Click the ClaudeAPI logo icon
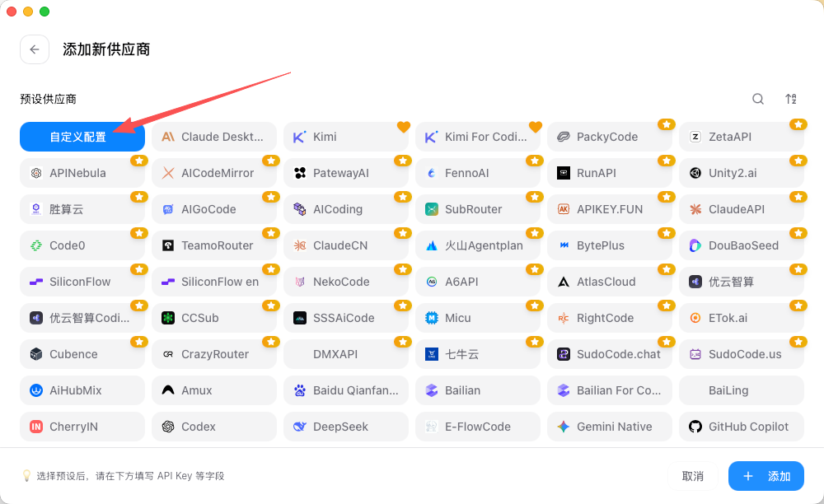This screenshot has height=504, width=824. (x=695, y=209)
